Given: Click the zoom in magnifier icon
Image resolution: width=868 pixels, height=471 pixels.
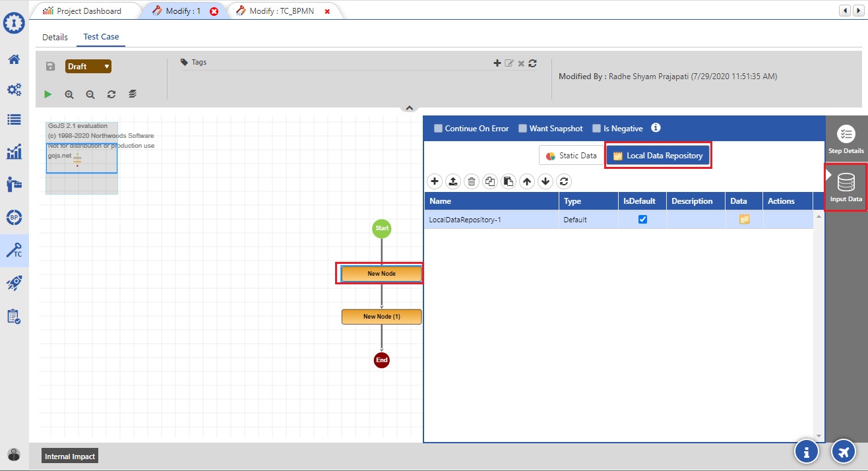Looking at the screenshot, I should pyautogui.click(x=69, y=94).
